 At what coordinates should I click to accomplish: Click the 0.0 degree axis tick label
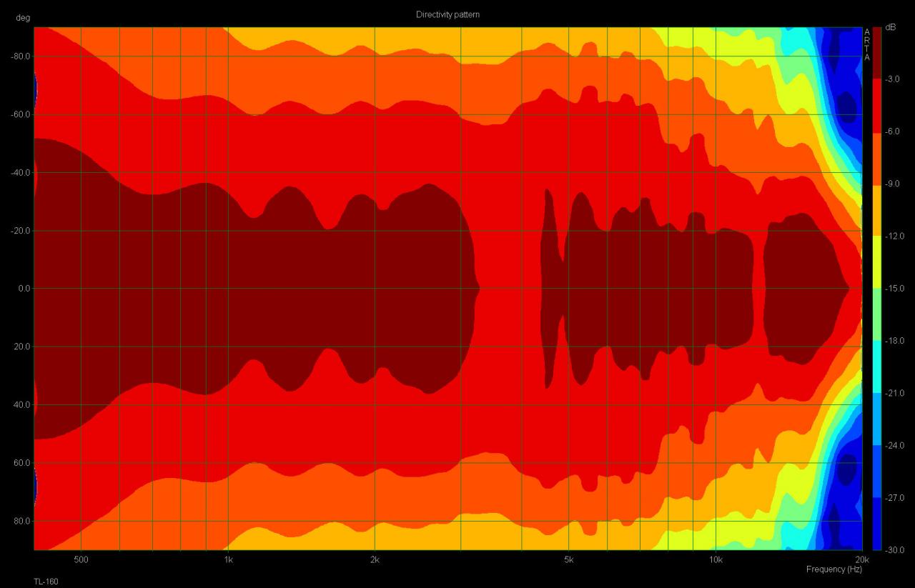click(21, 289)
